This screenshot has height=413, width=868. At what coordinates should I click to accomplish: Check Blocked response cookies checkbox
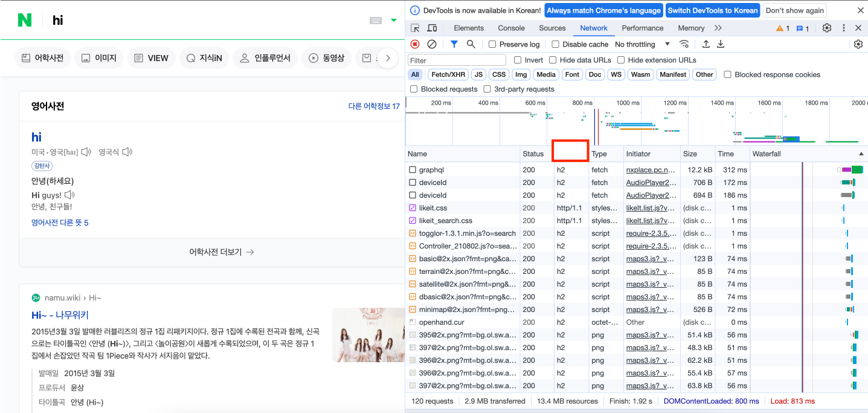pyautogui.click(x=728, y=74)
